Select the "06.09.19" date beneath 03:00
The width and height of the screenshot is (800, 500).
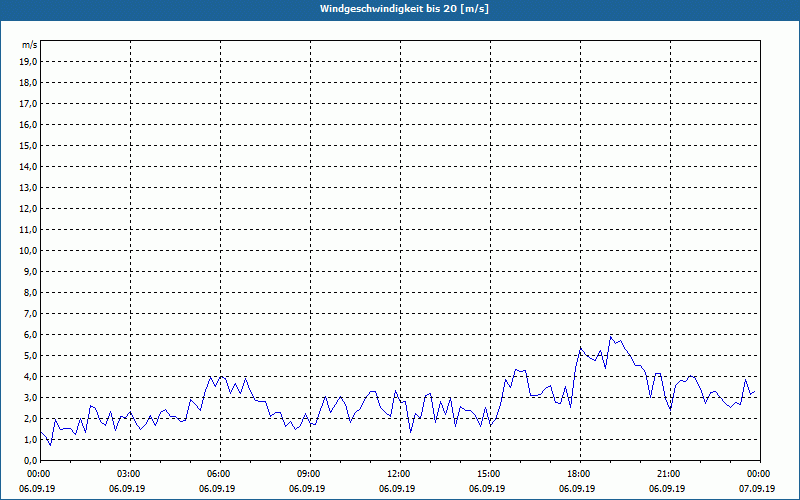[x=127, y=488]
